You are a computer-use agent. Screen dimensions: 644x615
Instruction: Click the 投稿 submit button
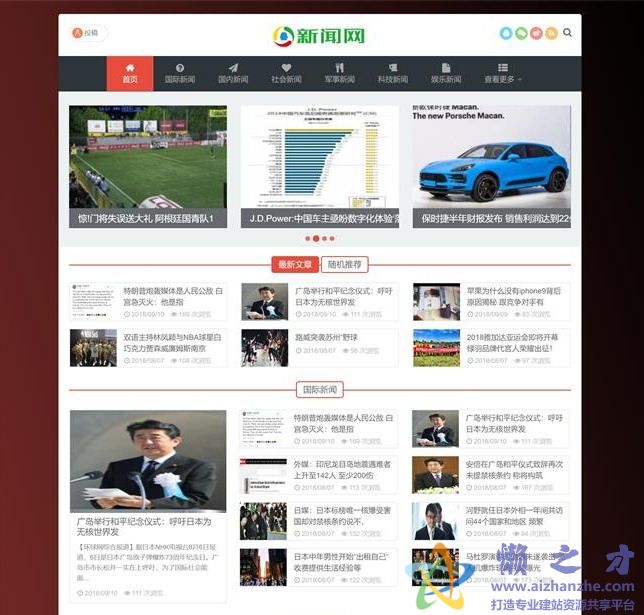click(x=87, y=33)
